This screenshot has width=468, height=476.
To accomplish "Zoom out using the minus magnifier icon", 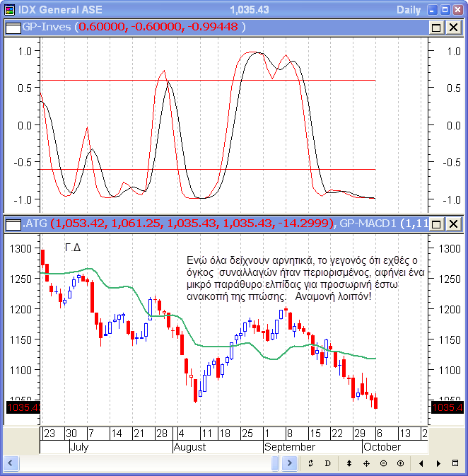I will (x=383, y=463).
